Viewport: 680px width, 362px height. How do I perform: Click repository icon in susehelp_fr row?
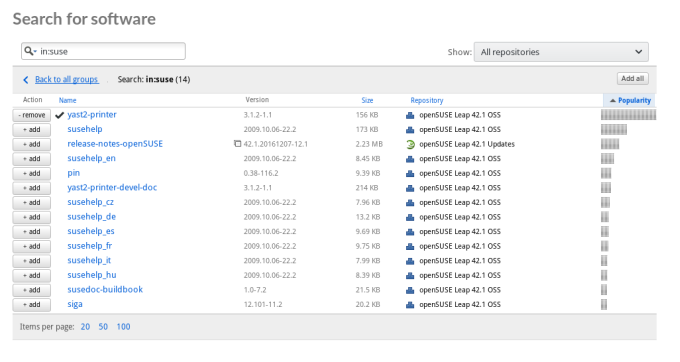pos(410,247)
